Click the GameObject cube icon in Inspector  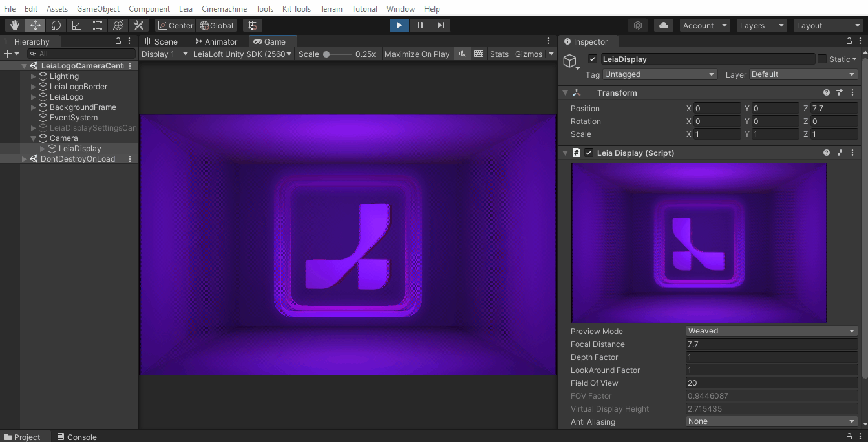(x=570, y=61)
